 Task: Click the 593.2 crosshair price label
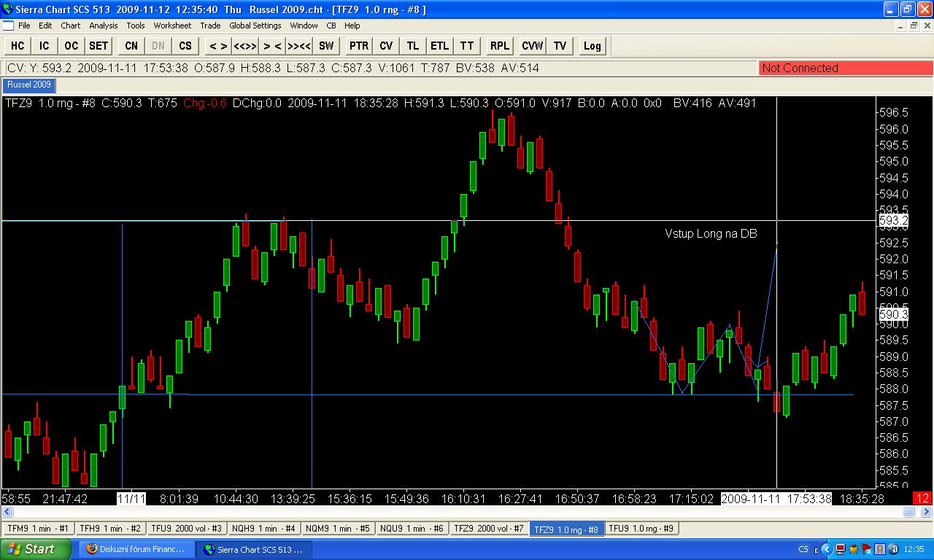(893, 220)
